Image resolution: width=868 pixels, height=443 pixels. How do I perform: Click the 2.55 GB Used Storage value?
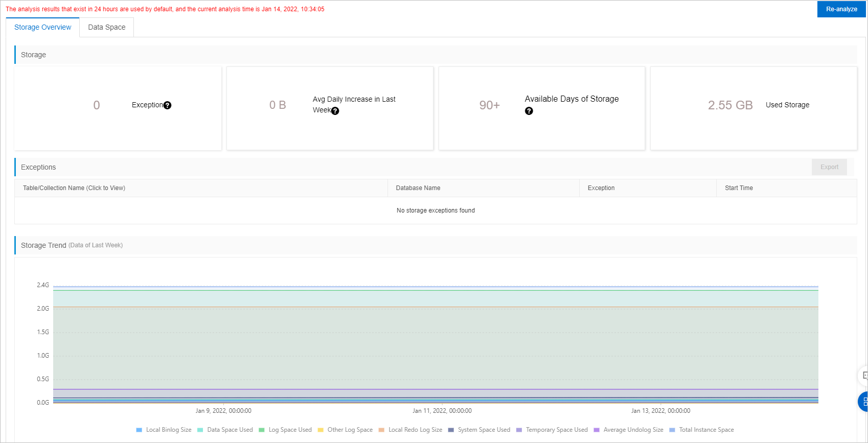tap(730, 105)
